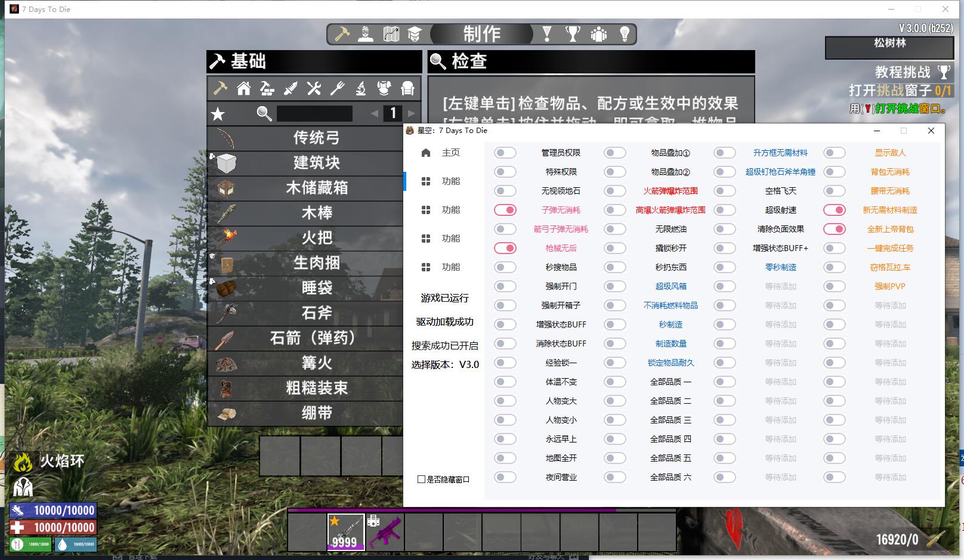
Task: Select 绷带 recipe
Action: pos(305,413)
